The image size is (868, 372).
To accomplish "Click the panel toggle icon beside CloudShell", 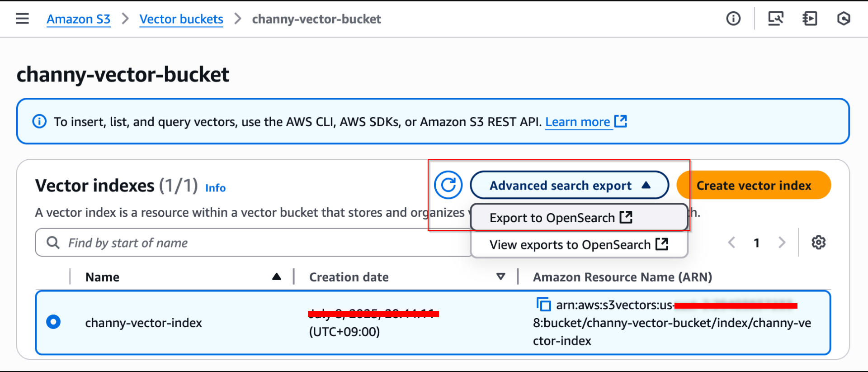I will 810,19.
